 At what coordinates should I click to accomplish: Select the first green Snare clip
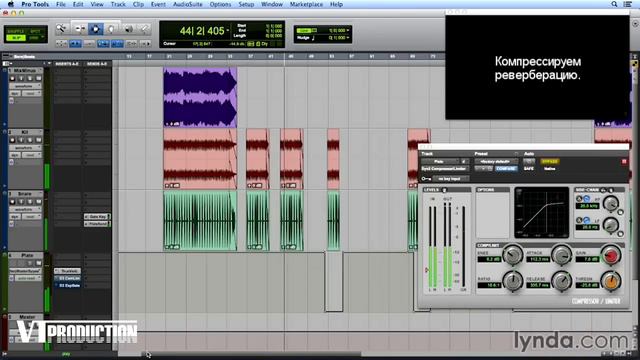(200, 220)
